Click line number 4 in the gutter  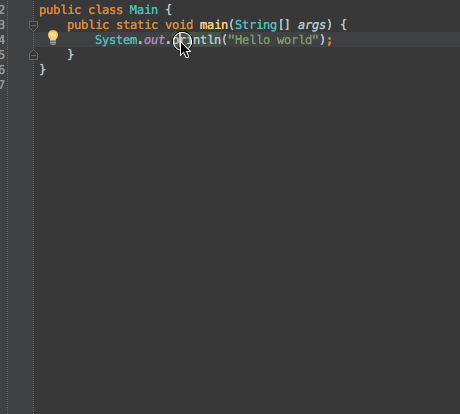[2, 40]
